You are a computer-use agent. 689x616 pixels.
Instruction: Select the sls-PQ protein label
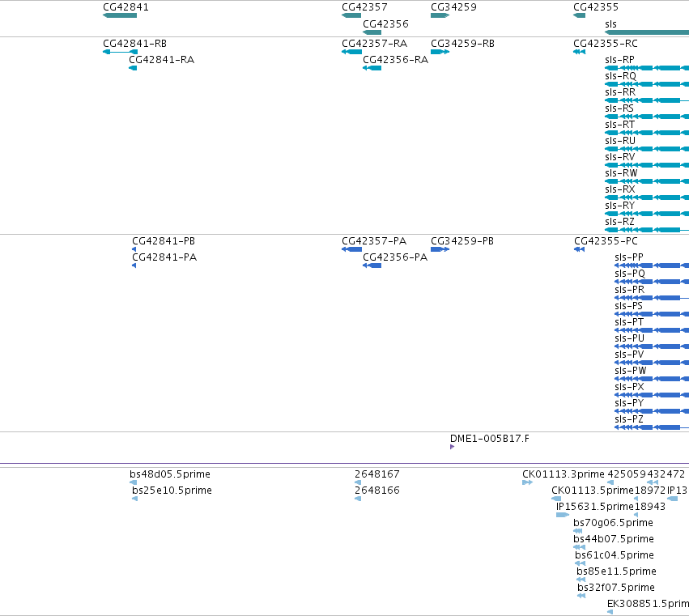pyautogui.click(x=630, y=274)
